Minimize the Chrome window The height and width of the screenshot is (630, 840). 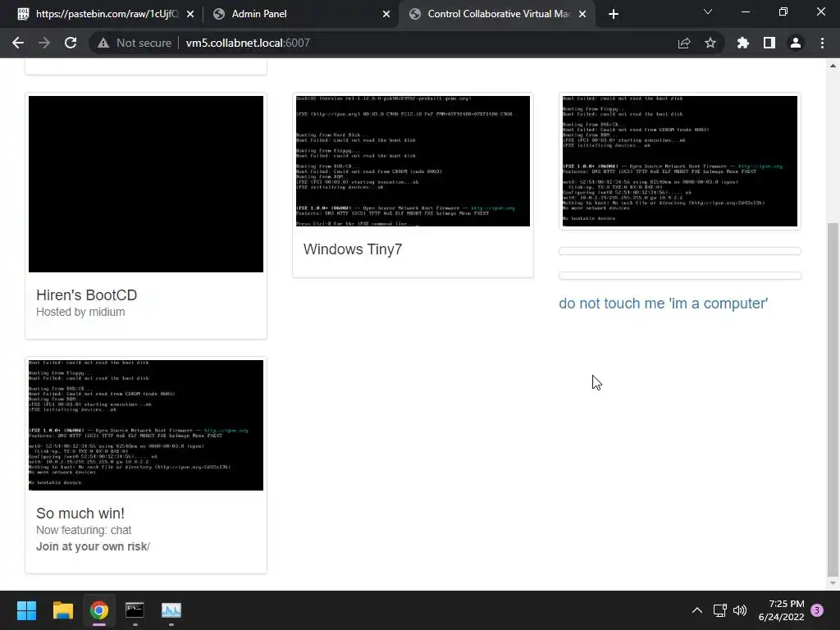click(x=745, y=11)
